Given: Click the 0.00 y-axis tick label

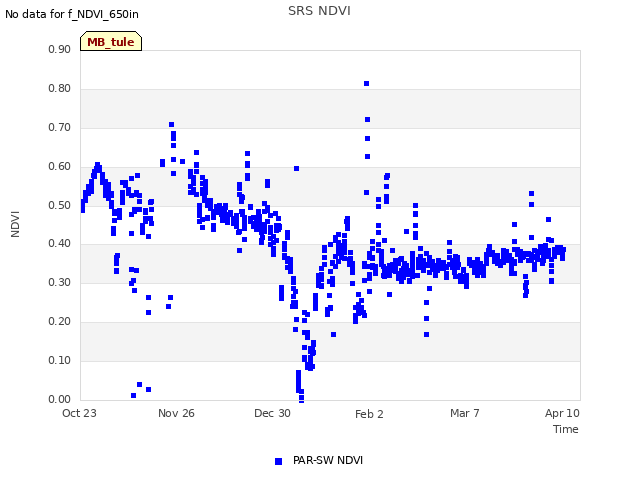Looking at the screenshot, I should [60, 399].
